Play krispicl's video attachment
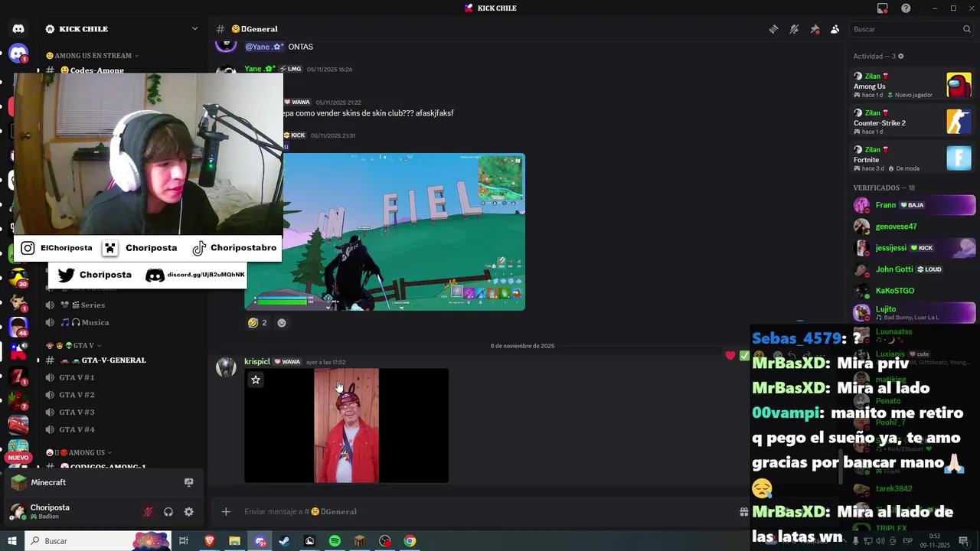The width and height of the screenshot is (980, 551). 346,425
